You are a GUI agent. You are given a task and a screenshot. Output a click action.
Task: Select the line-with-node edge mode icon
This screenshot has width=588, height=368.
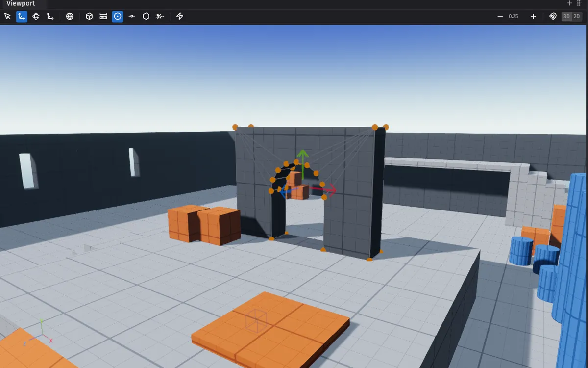132,16
